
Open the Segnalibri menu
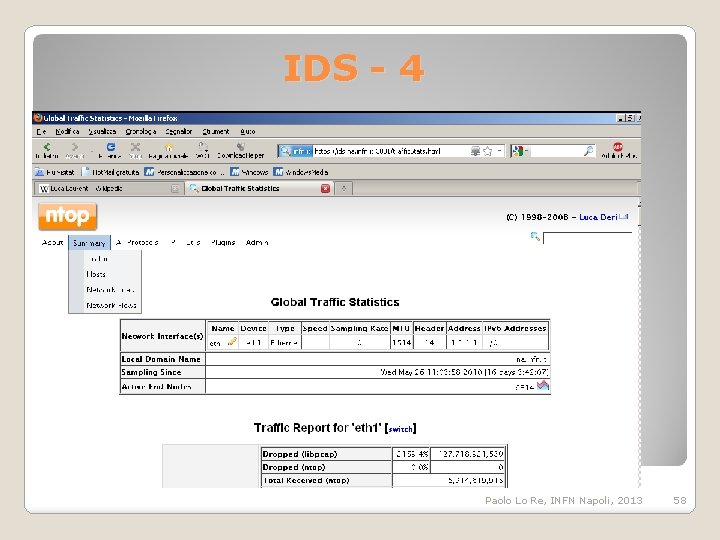[179, 131]
